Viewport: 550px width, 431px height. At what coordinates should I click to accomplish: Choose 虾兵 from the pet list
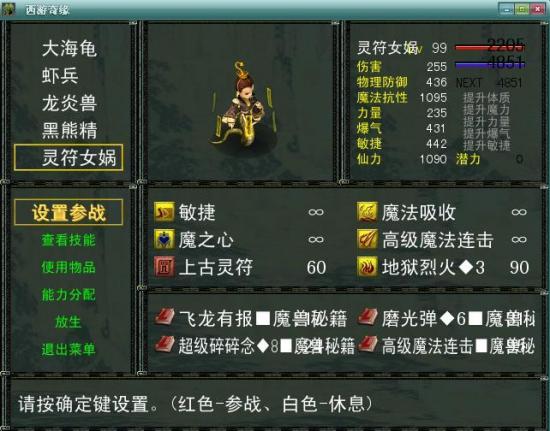click(x=60, y=75)
